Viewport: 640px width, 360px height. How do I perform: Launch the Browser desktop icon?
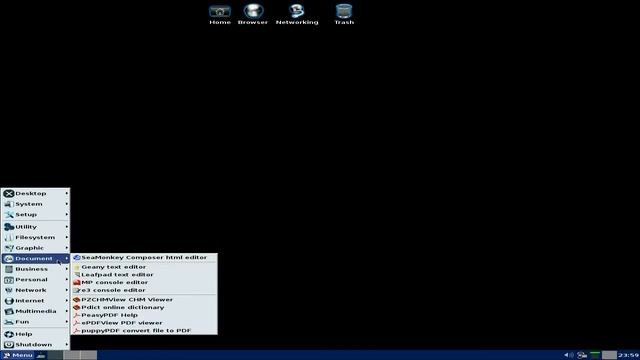[x=253, y=15]
